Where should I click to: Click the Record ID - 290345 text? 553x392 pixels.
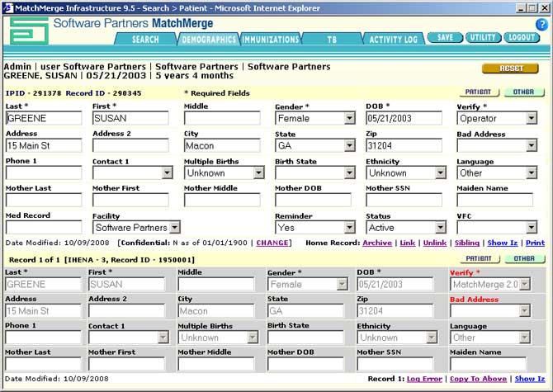pos(103,93)
